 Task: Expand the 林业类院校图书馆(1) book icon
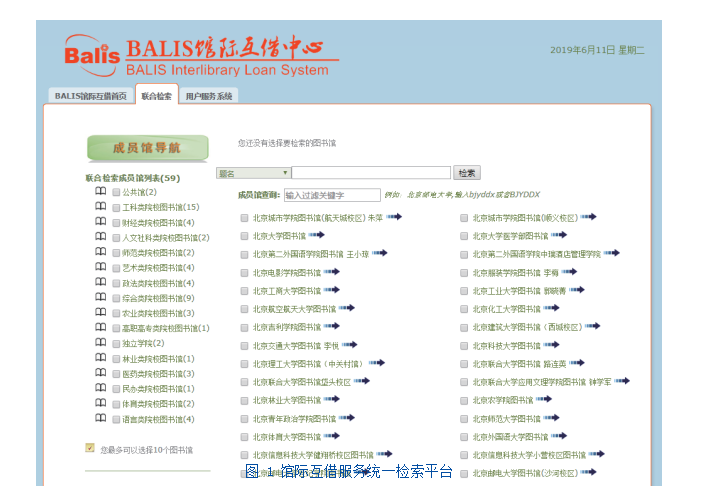[101, 357]
